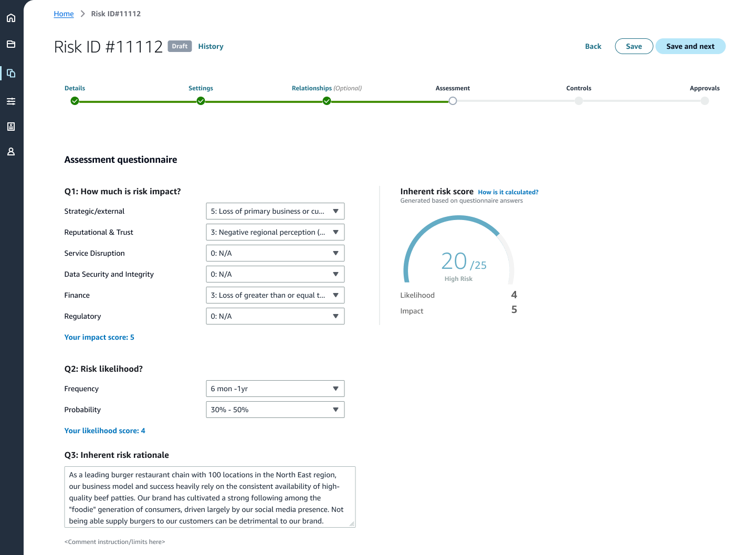Click the Relationships step checkmark
The width and height of the screenshot is (756, 555).
coord(327,101)
